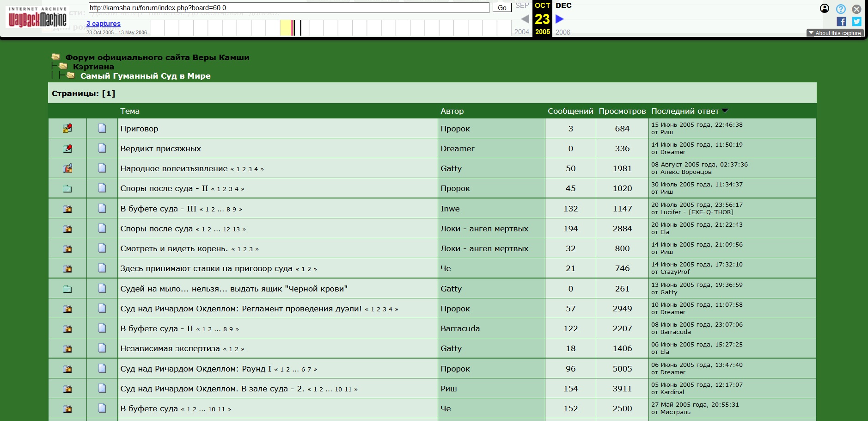868x421 pixels.
Task: Open the Кэртиана breadcrumb link
Action: point(93,67)
